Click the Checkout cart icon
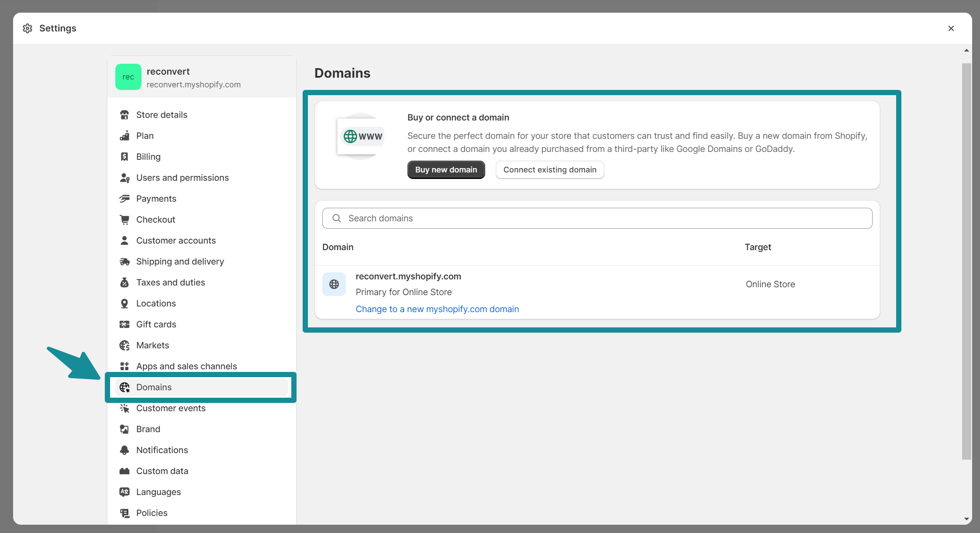This screenshot has height=533, width=980. tap(124, 219)
